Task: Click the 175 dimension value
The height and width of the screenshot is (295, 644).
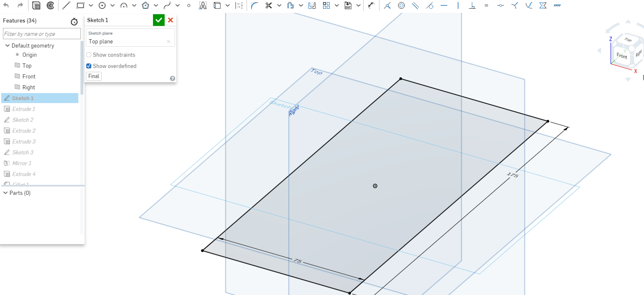Action: pos(513,175)
